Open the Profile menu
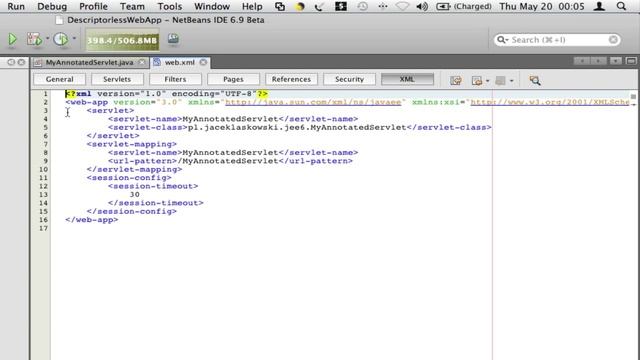 pyautogui.click(x=93, y=7)
